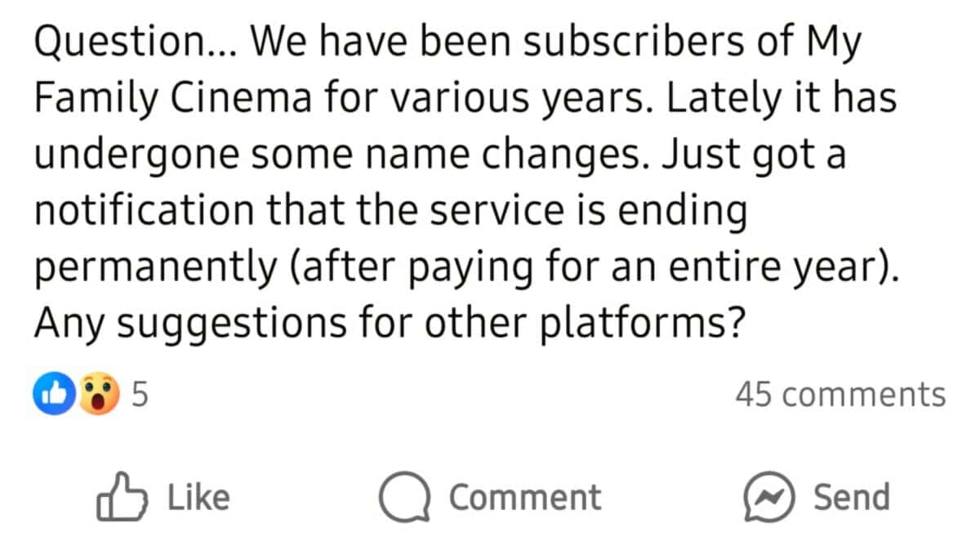Click "Family Cinema" in the post text
Viewport: 980px width, 546px height.
pos(173,100)
